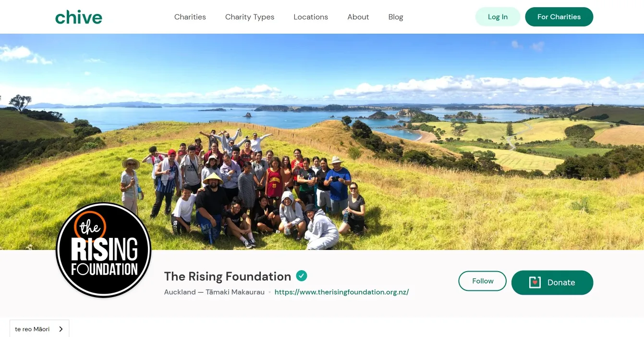The image size is (644, 337).
Task: Click the chive logo
Action: tap(79, 17)
